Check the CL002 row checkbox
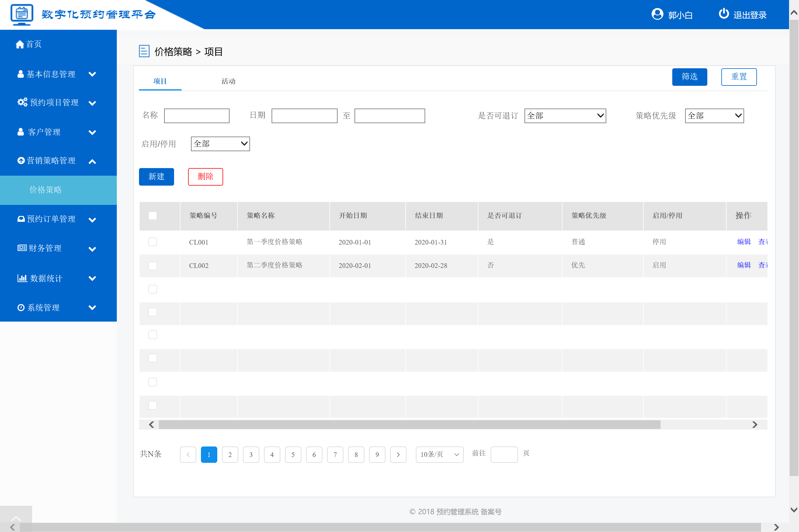The image size is (799, 532). [x=153, y=265]
